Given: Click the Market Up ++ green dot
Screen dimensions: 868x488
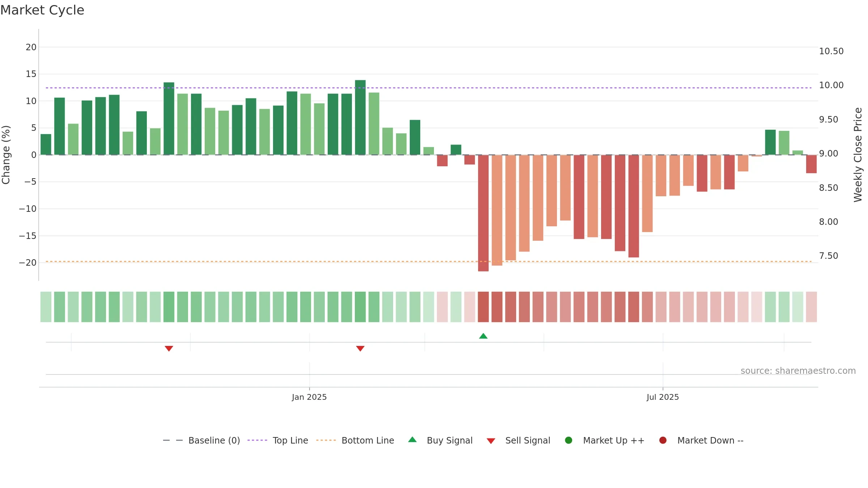Looking at the screenshot, I should 569,440.
